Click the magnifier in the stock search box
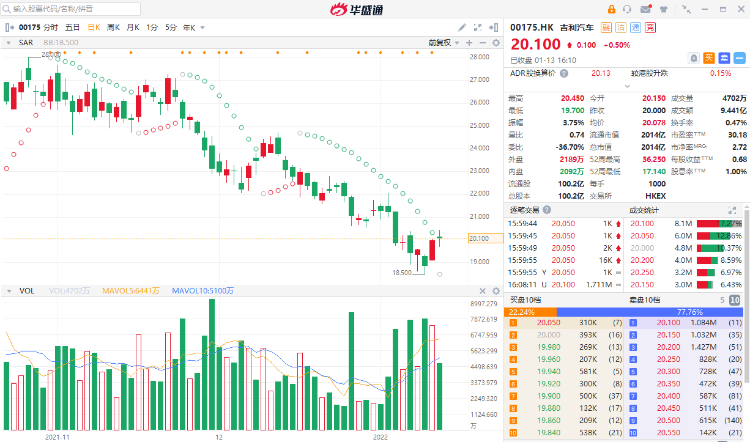This screenshot has height=442, width=750. point(6,9)
